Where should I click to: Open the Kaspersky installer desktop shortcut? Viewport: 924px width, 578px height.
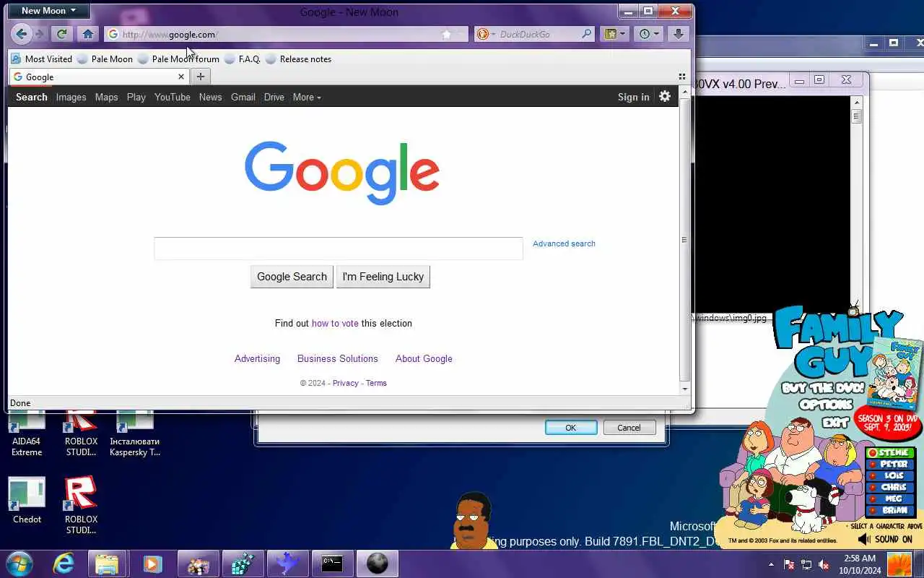pyautogui.click(x=135, y=433)
